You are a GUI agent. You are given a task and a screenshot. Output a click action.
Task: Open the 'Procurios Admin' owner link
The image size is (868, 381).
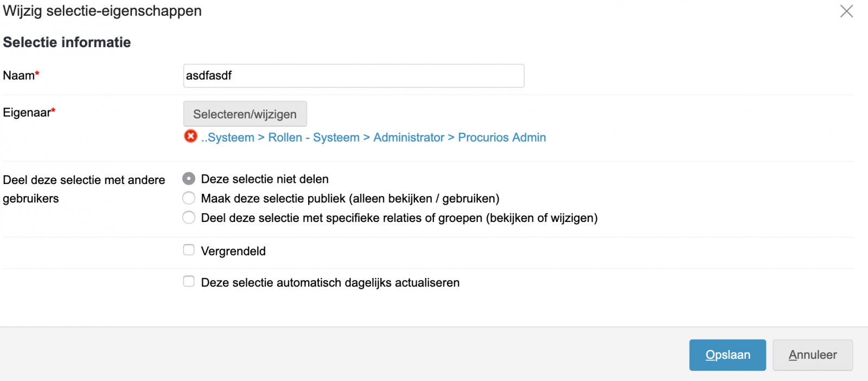coord(502,138)
